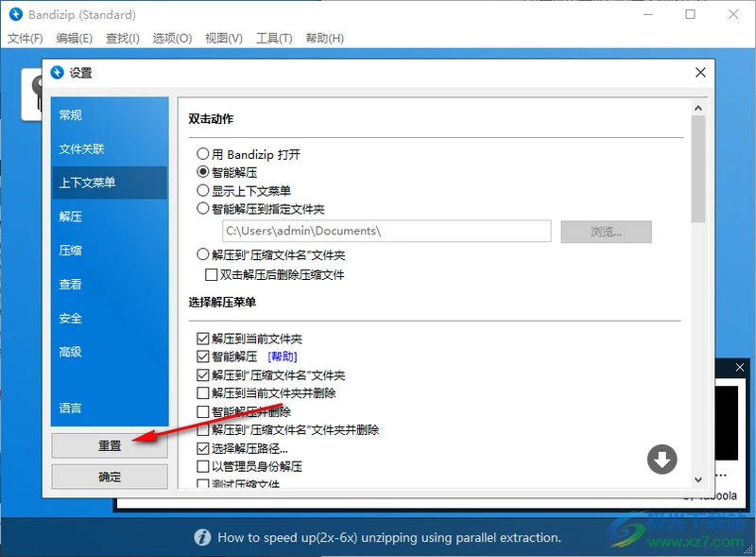
Task: Maximize the Bandizip main window
Action: coord(691,14)
